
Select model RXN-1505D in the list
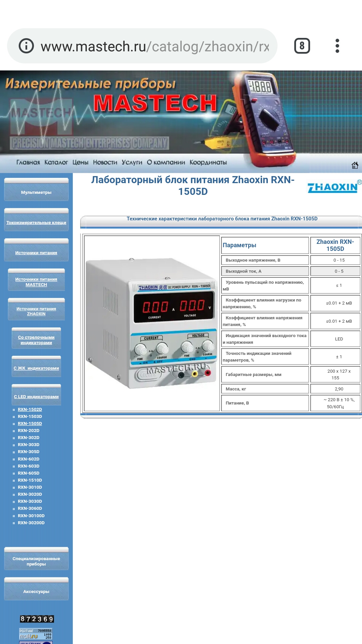click(30, 423)
